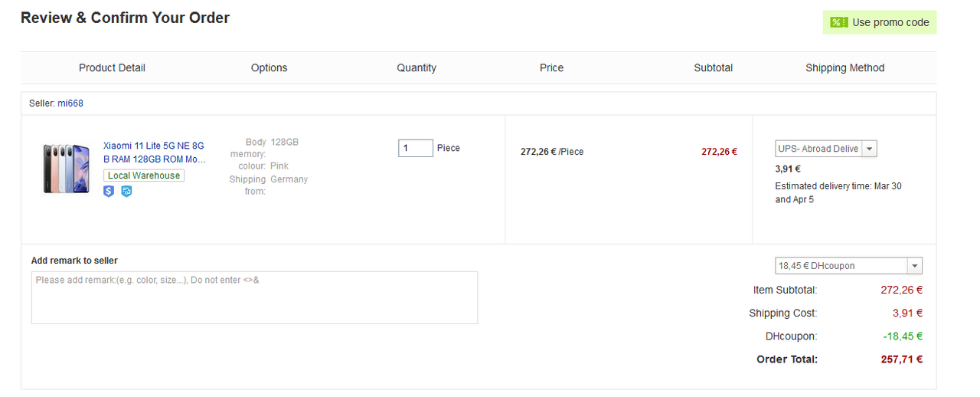Viewport: 980px width, 397px height.
Task: Click the Quantity column header
Action: coord(416,68)
